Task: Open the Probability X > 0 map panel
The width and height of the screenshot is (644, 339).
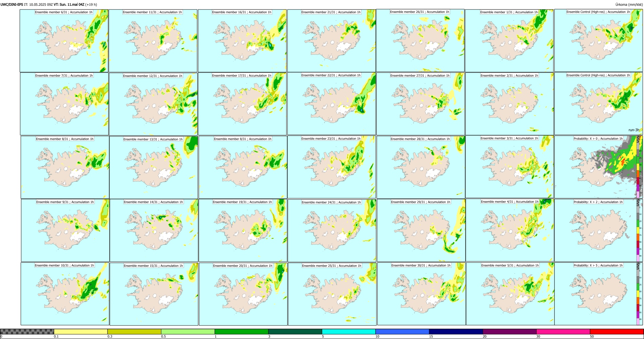Action: (599, 167)
